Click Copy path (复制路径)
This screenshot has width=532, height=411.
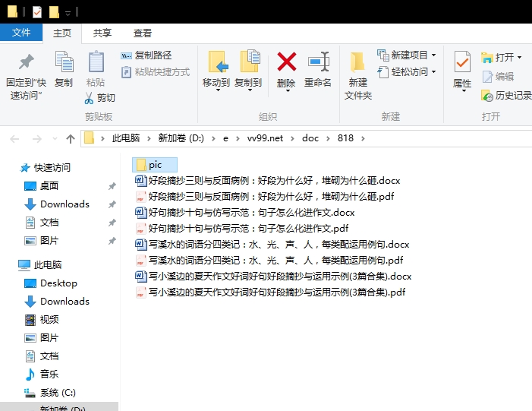tap(146, 55)
